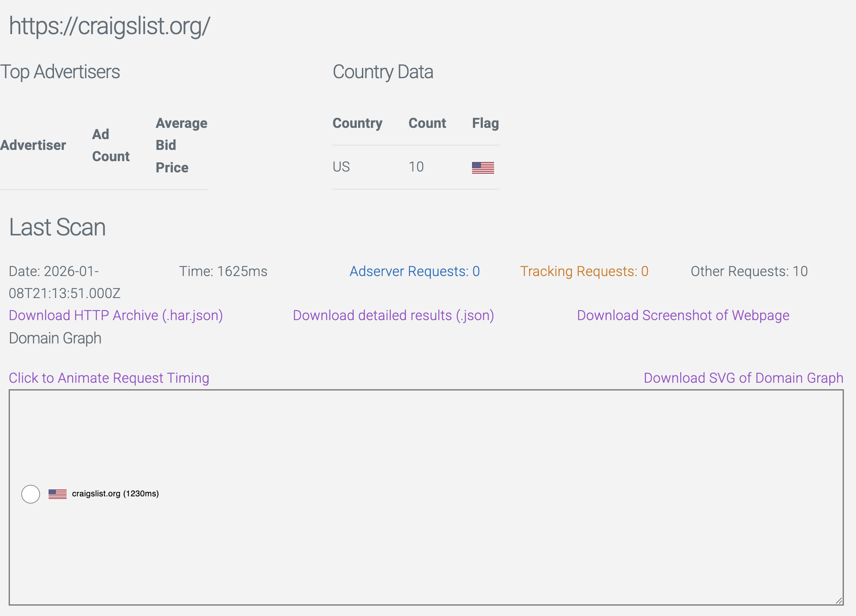Select Adserver Requests: 0 text

414,271
